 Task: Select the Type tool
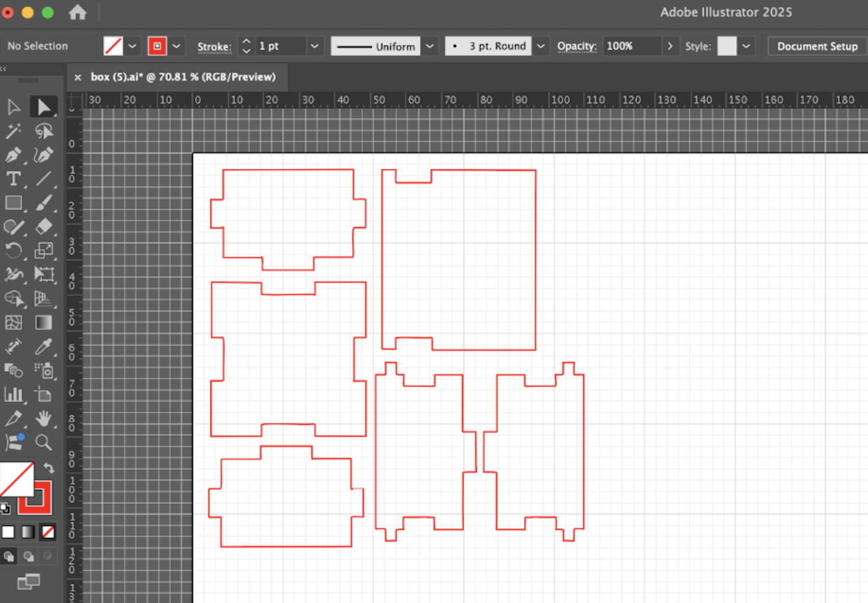13,179
